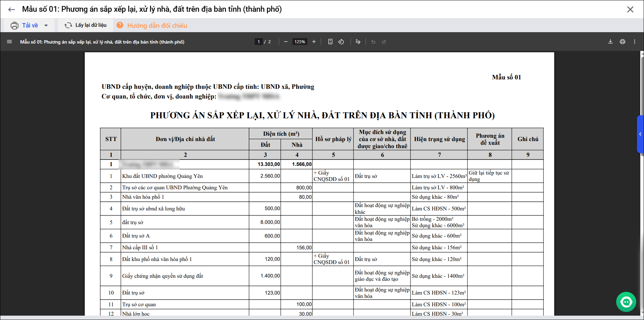Print the PDF from viewer toolbar

[622, 42]
